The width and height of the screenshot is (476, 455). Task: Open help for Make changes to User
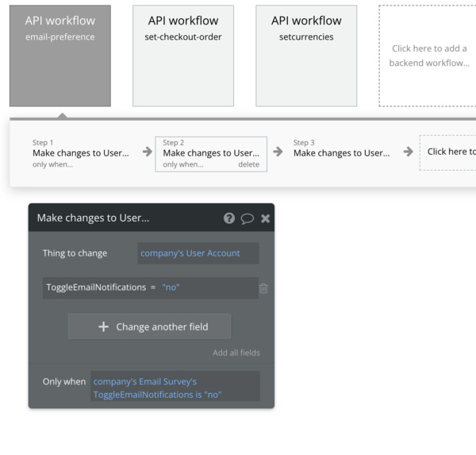point(229,218)
